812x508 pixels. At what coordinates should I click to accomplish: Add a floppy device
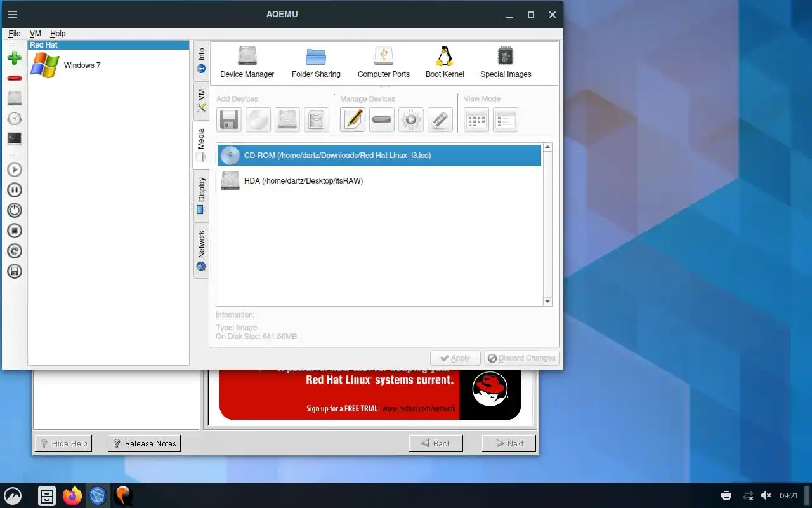coord(229,119)
